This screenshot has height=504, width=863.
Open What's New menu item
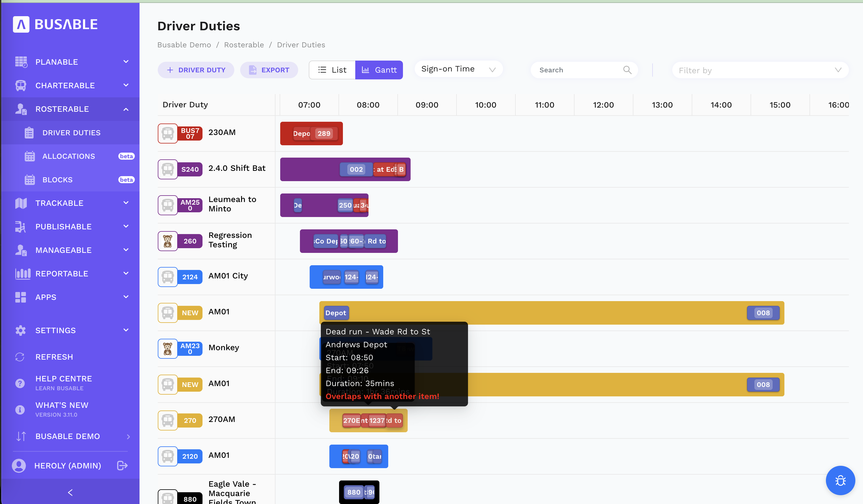coord(70,410)
